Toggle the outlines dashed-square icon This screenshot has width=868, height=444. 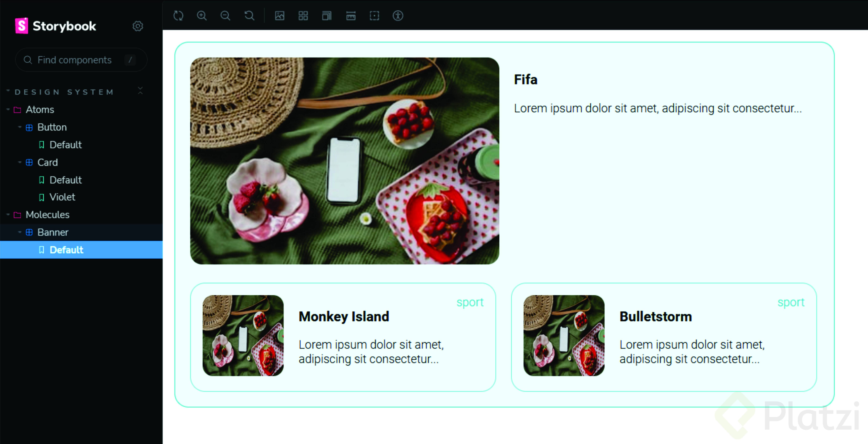coord(374,16)
